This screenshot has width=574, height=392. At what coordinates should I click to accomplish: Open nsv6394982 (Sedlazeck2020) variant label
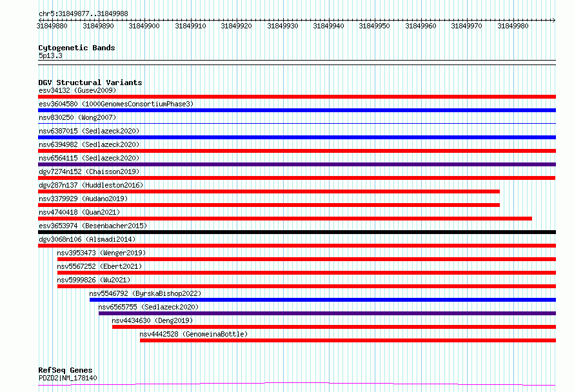89,144
